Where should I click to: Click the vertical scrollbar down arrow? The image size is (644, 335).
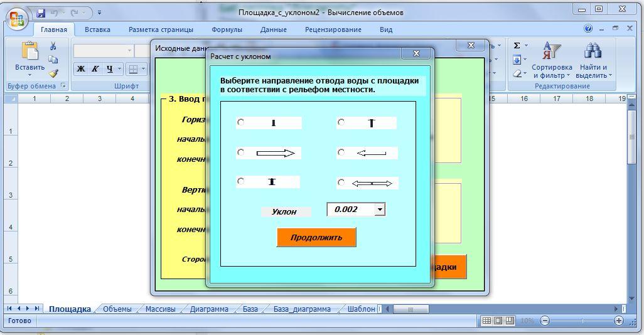coord(632,299)
